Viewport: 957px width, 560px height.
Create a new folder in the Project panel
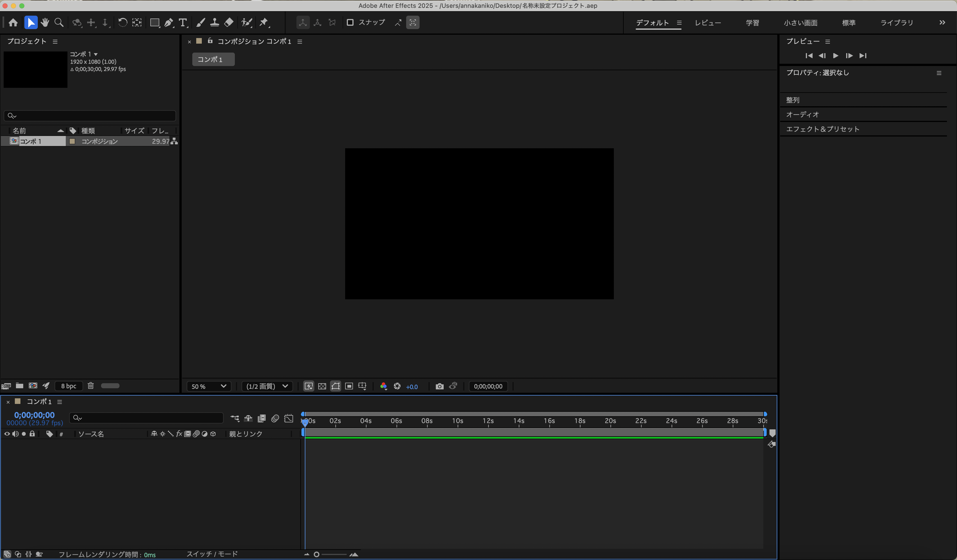pos(19,386)
